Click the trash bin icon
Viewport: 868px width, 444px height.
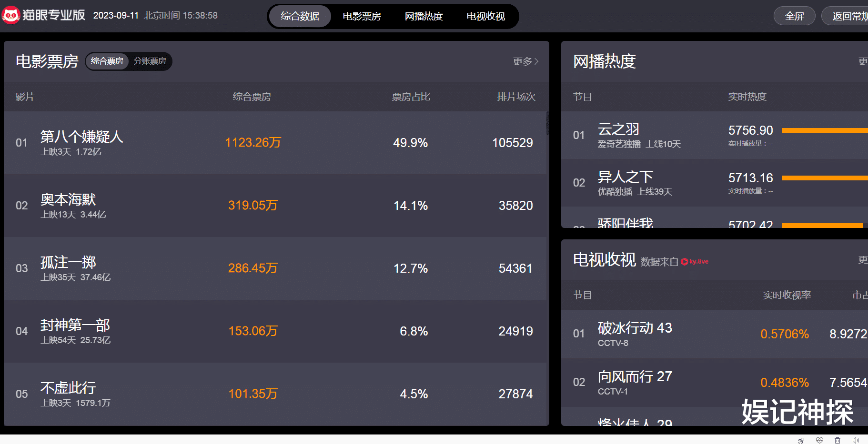click(838, 440)
